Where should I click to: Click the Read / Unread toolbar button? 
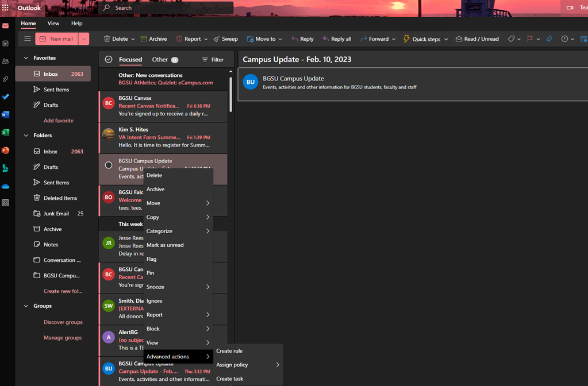click(x=477, y=39)
